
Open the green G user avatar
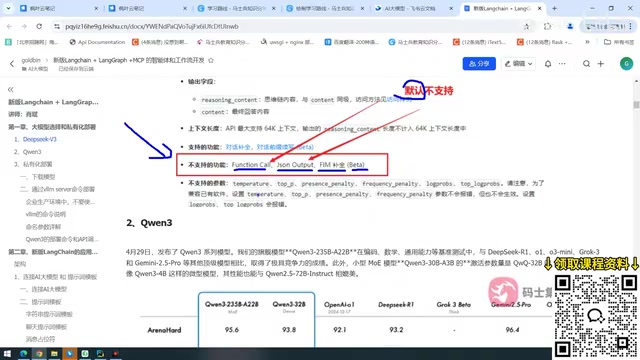626,64
